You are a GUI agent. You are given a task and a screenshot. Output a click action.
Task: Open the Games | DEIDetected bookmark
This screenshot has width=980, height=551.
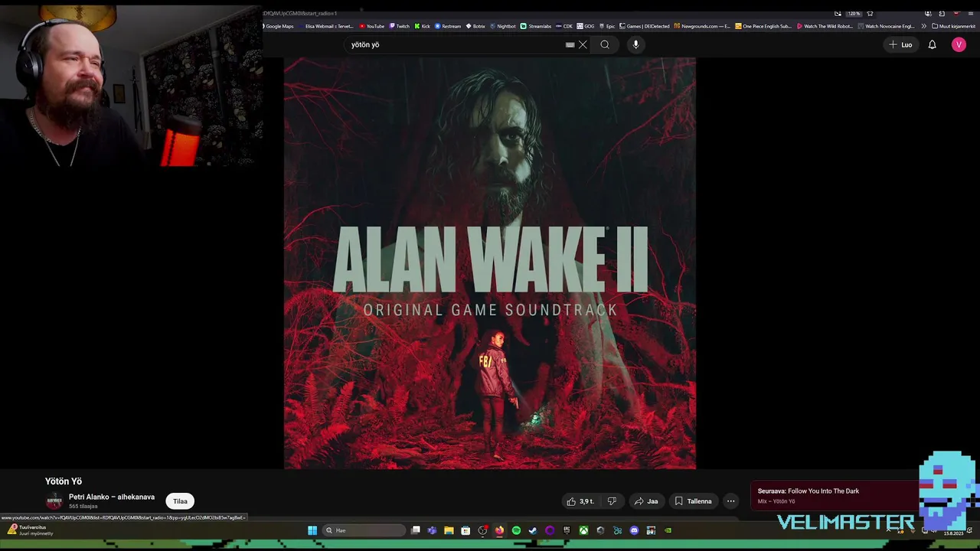click(x=645, y=26)
